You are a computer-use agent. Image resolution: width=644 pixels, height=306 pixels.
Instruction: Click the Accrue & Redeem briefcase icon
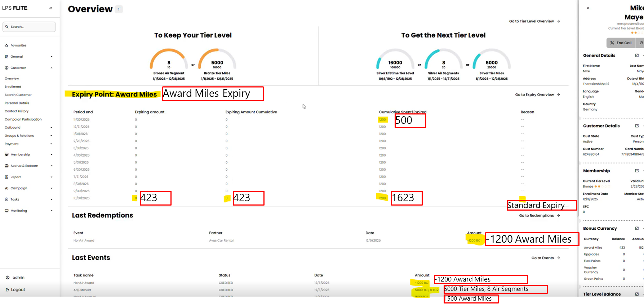coord(6,166)
